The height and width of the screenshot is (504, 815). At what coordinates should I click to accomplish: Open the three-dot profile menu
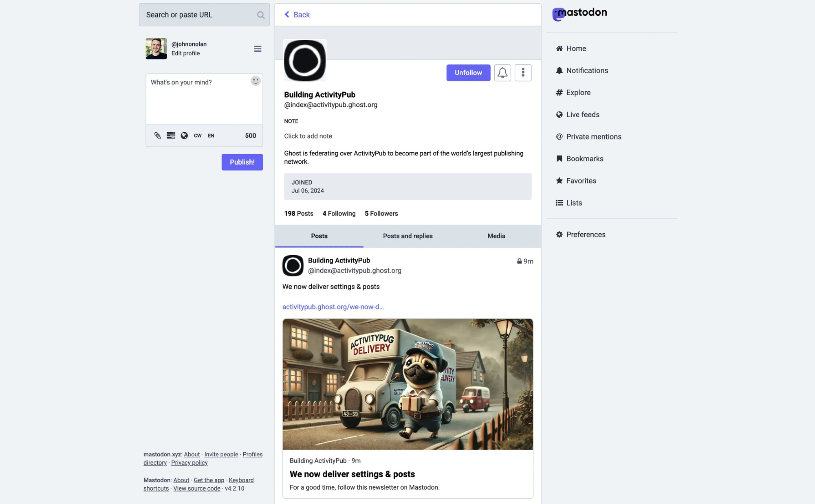click(523, 73)
